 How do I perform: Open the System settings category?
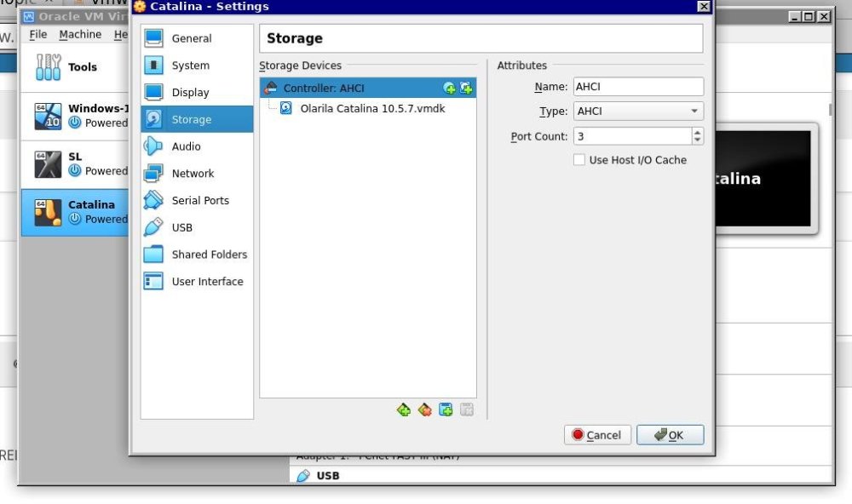point(197,66)
